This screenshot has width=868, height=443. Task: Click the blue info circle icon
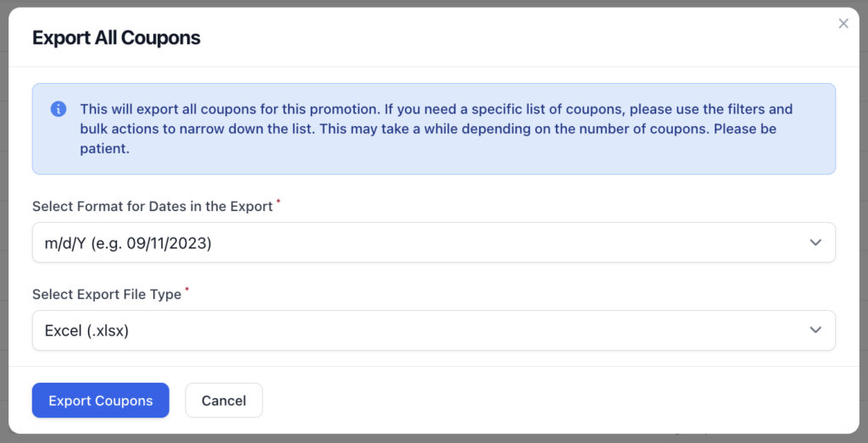pyautogui.click(x=58, y=109)
